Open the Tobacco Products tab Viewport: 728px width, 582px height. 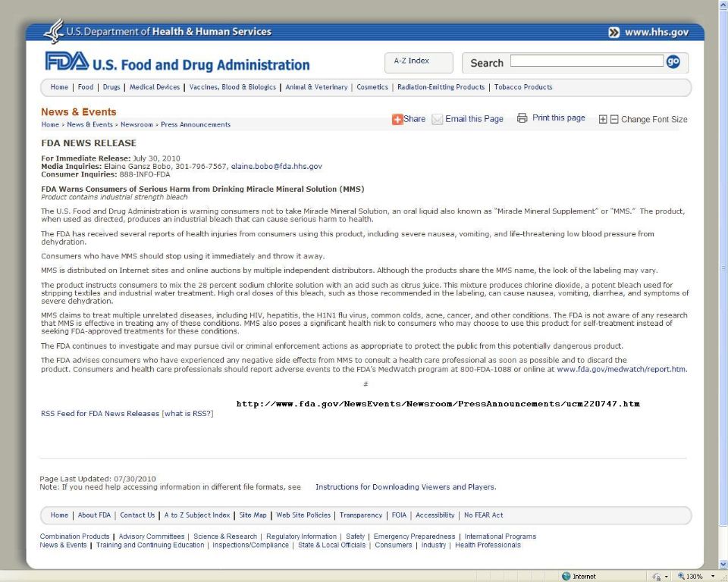pyautogui.click(x=523, y=87)
